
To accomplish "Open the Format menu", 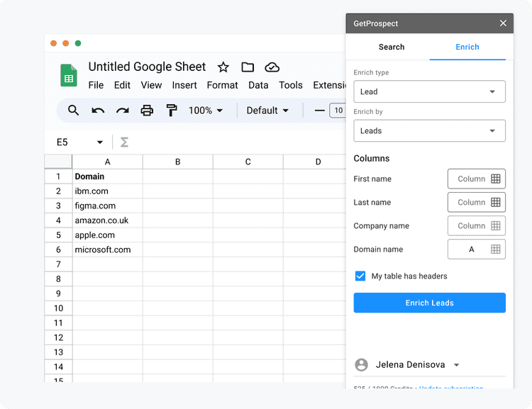I will (x=222, y=85).
